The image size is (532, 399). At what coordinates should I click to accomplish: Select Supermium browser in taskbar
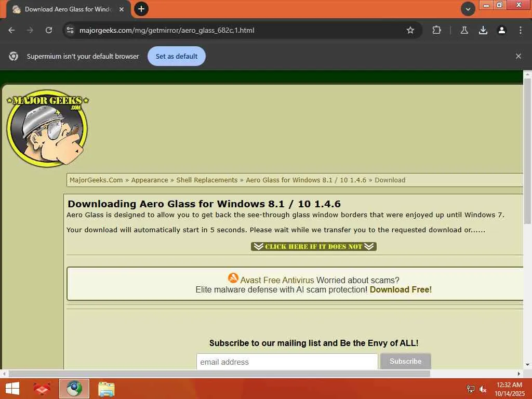(x=74, y=389)
